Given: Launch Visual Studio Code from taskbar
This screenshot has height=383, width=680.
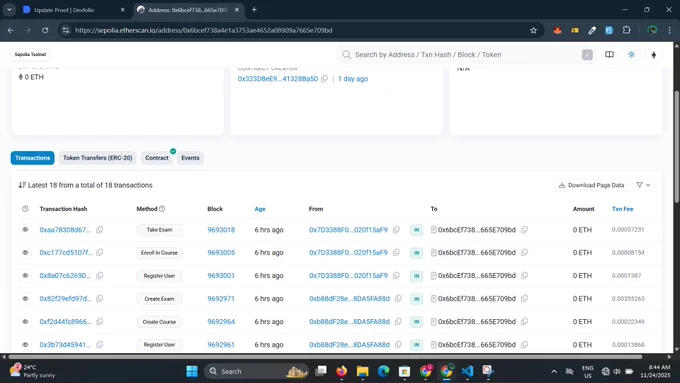Looking at the screenshot, I should (467, 371).
